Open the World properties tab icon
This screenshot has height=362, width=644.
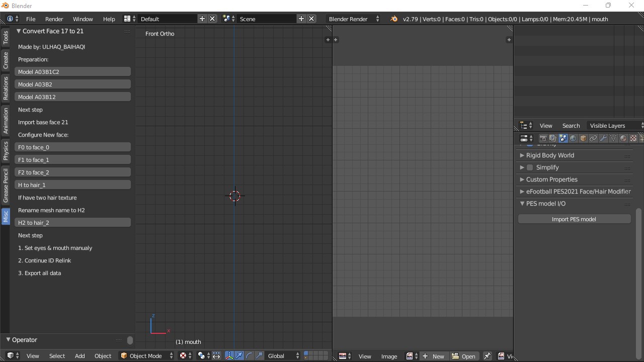573,138
